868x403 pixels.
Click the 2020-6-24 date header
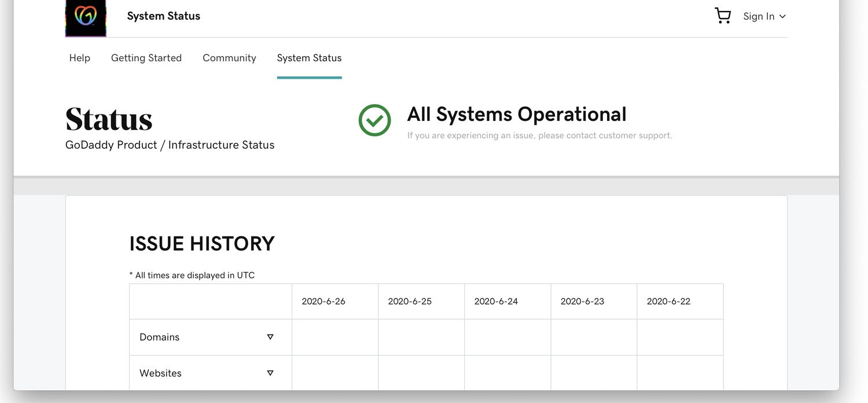[x=496, y=301]
